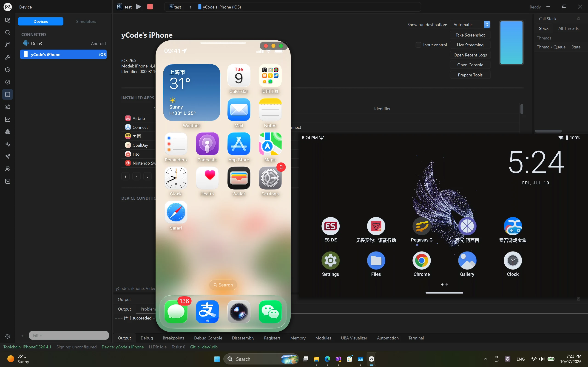Open Files app on Android screen
This screenshot has width=588, height=367.
[x=376, y=261]
